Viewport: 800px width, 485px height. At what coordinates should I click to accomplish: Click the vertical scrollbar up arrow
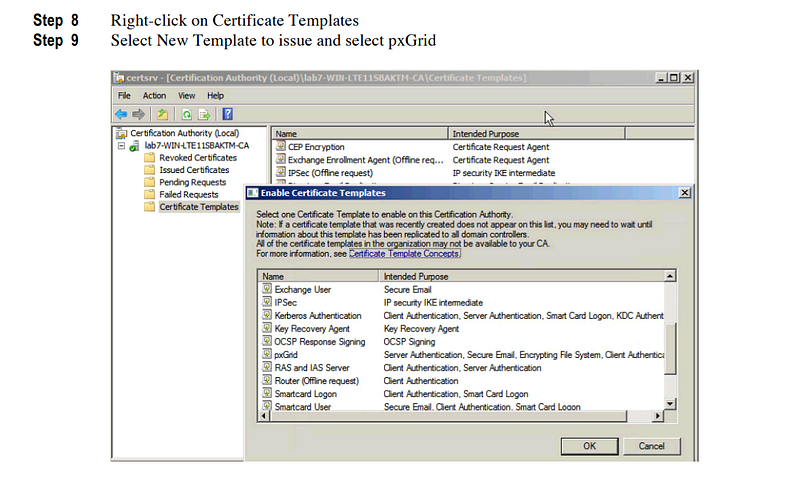pos(670,276)
